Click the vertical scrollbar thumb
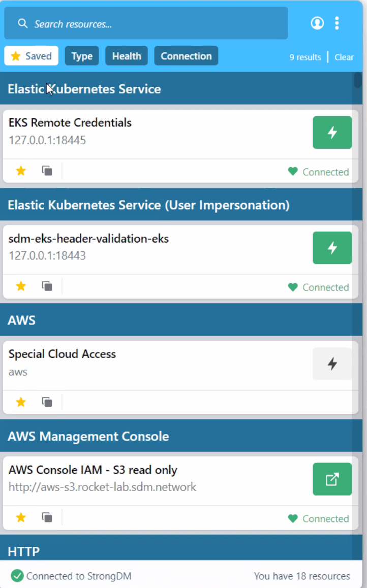This screenshot has width=367, height=588. (x=358, y=80)
